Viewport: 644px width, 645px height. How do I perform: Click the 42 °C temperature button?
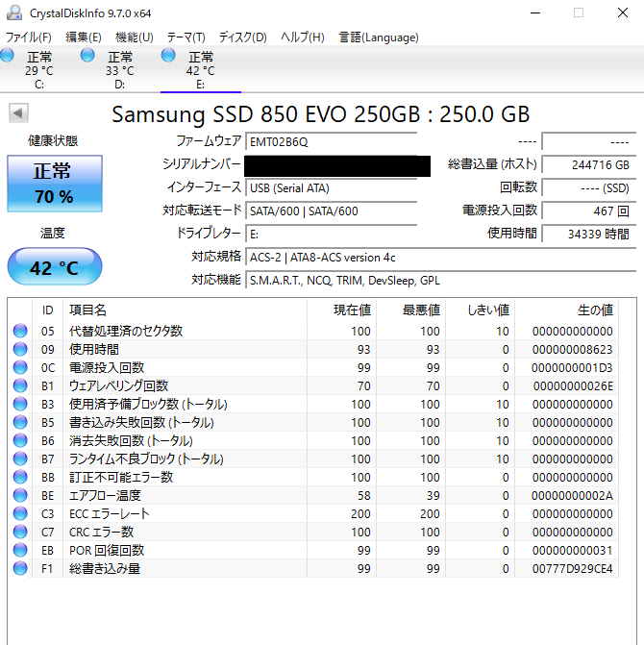(x=55, y=266)
